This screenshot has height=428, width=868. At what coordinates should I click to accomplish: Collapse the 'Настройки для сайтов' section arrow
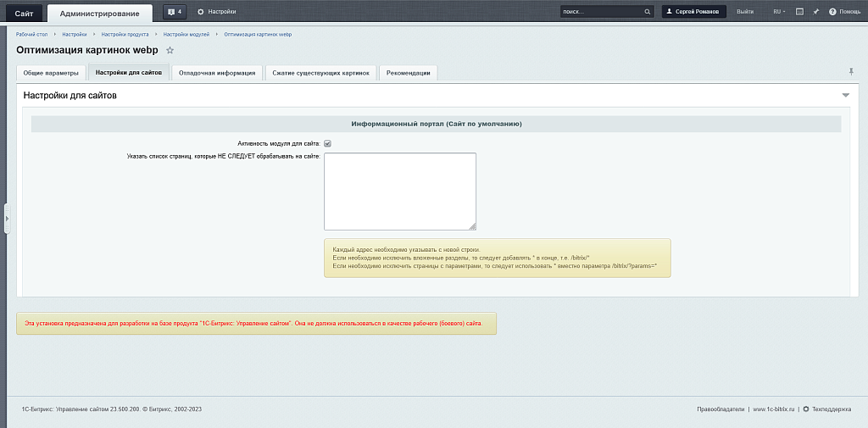click(845, 96)
